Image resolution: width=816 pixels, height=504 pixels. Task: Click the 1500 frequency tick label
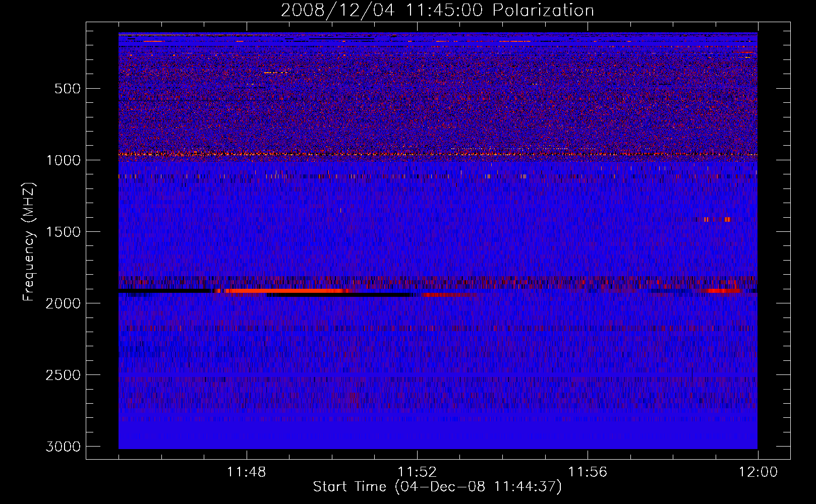tap(63, 232)
